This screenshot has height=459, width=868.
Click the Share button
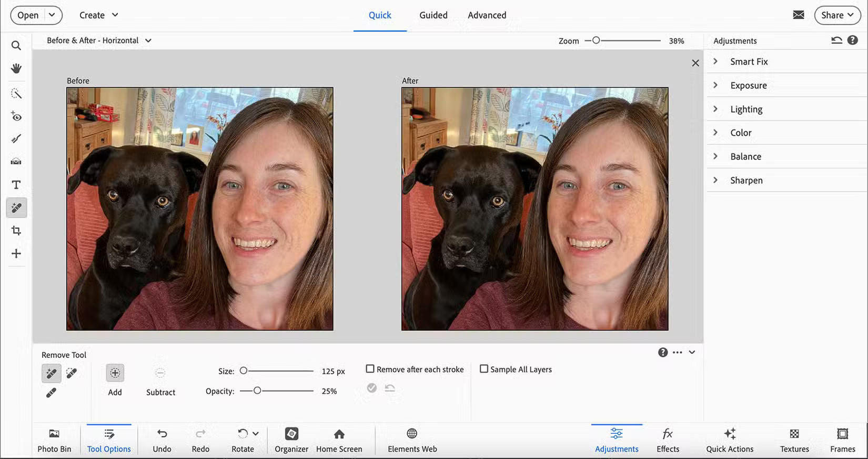tap(837, 15)
